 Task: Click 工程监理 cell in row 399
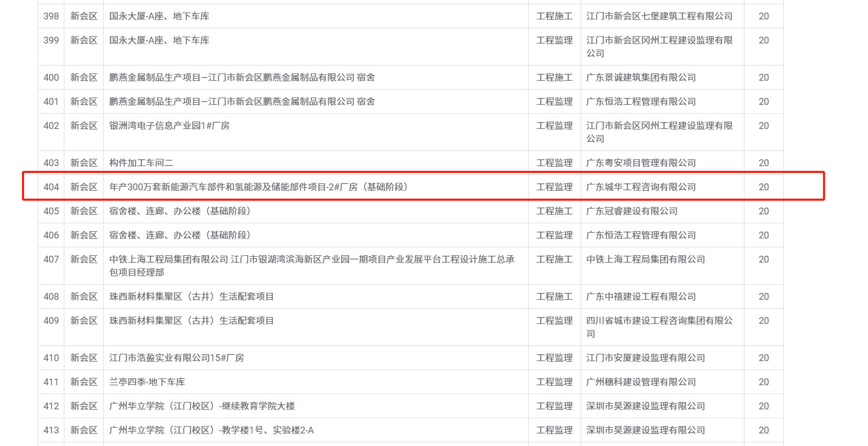pos(554,40)
